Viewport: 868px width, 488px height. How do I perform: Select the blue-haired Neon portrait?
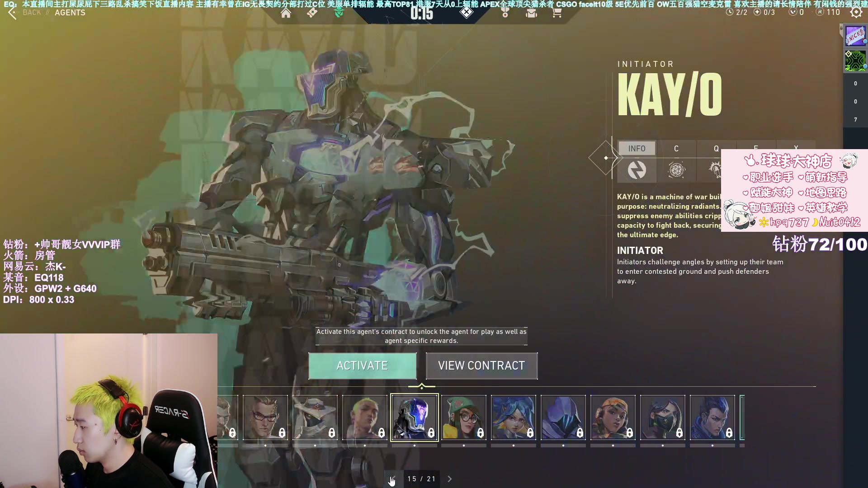click(x=514, y=418)
